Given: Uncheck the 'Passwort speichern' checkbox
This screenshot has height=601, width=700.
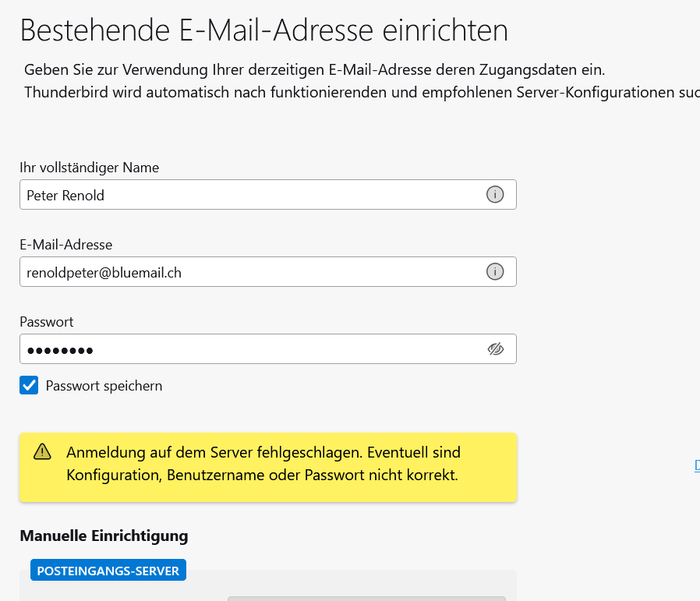Looking at the screenshot, I should click(29, 385).
